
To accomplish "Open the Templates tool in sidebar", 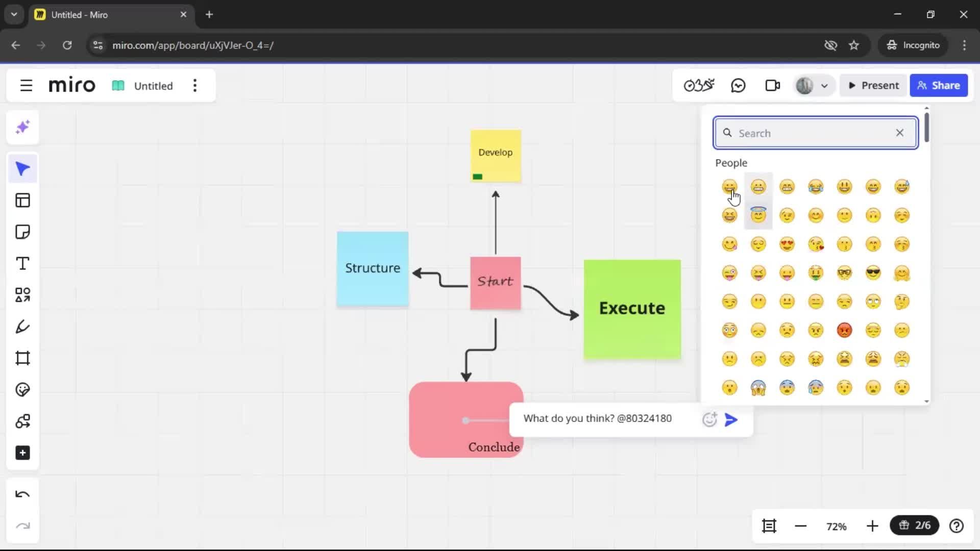I will [x=22, y=201].
